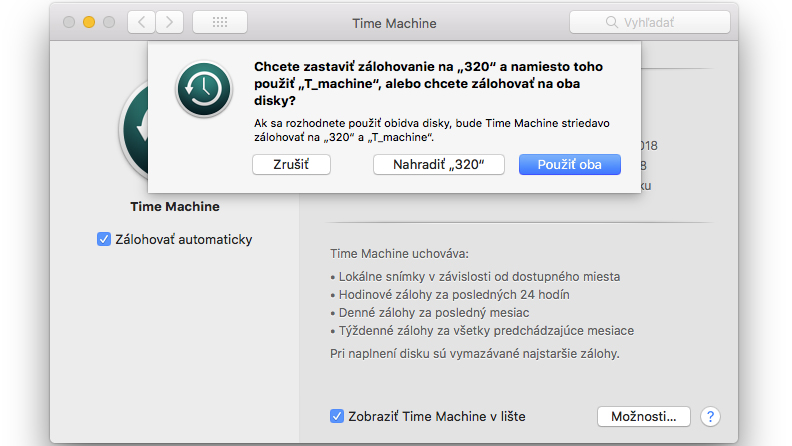Click the Time Machine window title
Screen dimensions: 792x446
click(394, 23)
